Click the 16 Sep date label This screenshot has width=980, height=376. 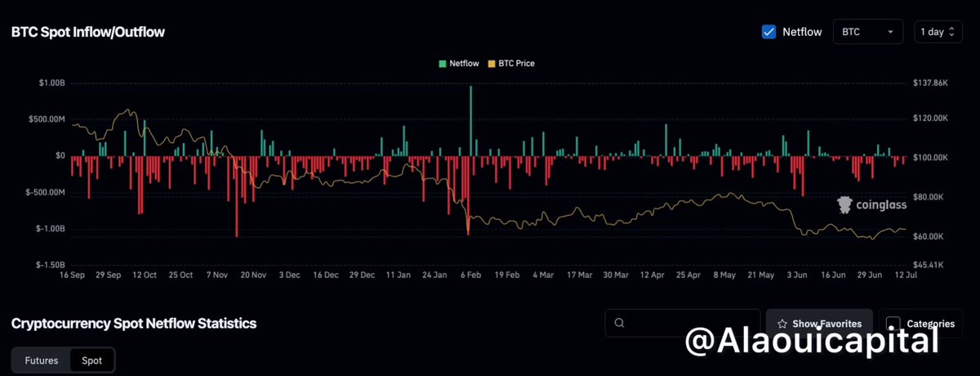[73, 275]
